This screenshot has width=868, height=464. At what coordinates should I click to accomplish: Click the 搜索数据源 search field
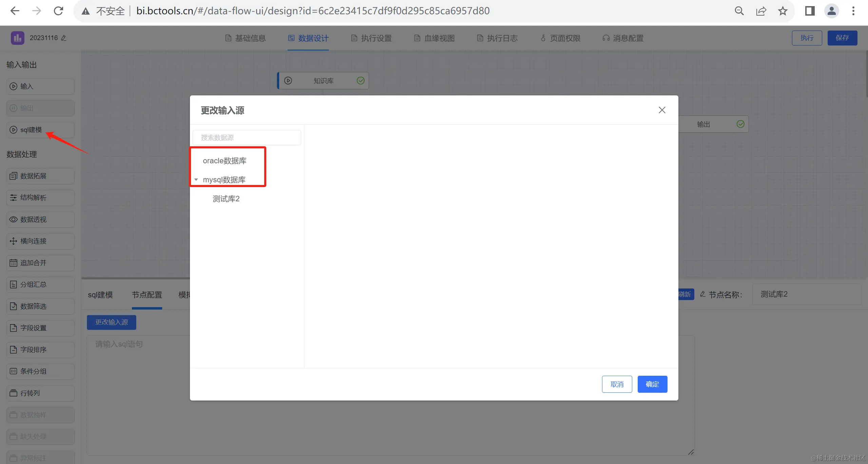pyautogui.click(x=247, y=137)
